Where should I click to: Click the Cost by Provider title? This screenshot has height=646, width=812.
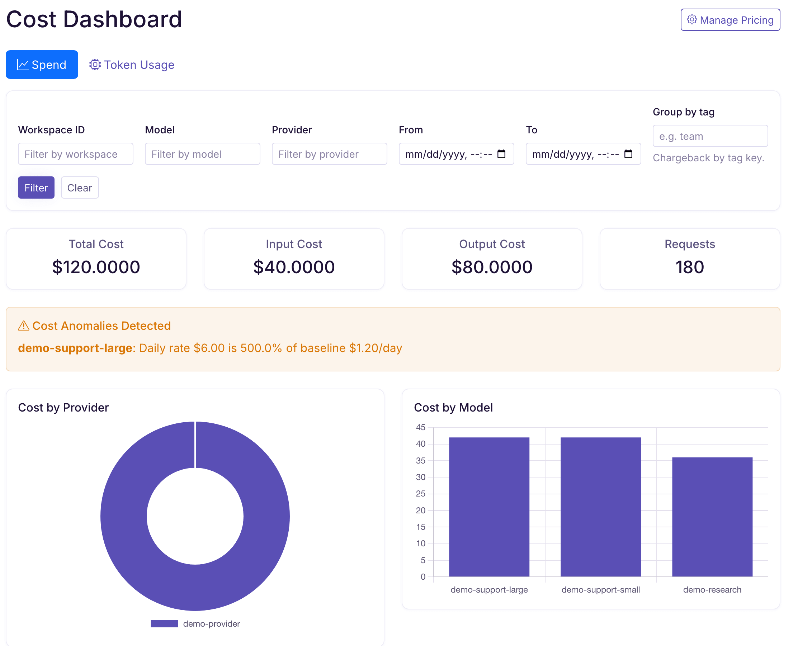coord(63,407)
